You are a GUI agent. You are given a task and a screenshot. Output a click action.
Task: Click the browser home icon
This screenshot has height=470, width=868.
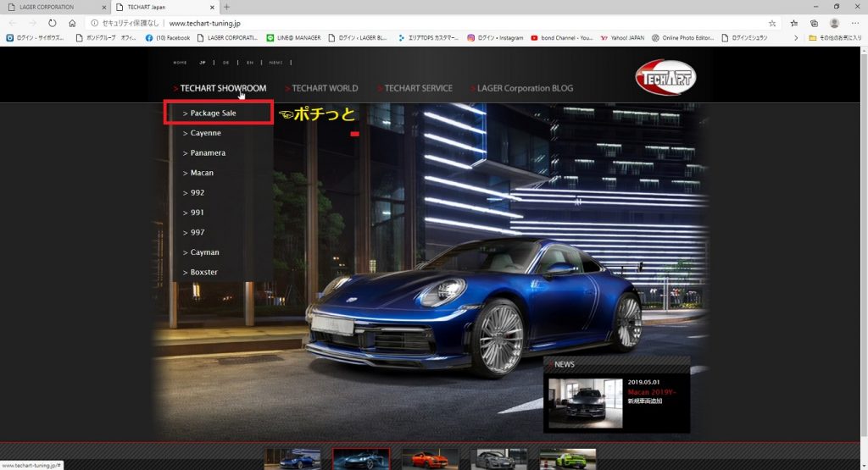pyautogui.click(x=72, y=23)
